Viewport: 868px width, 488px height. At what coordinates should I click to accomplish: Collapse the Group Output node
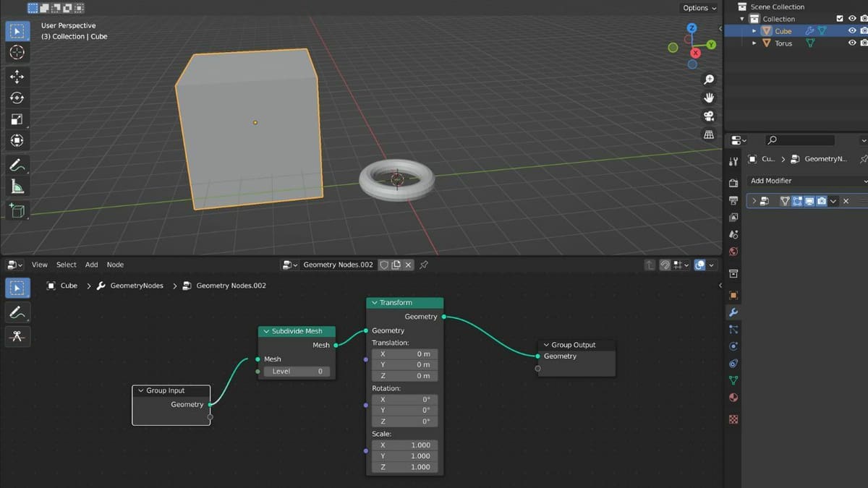(x=546, y=345)
